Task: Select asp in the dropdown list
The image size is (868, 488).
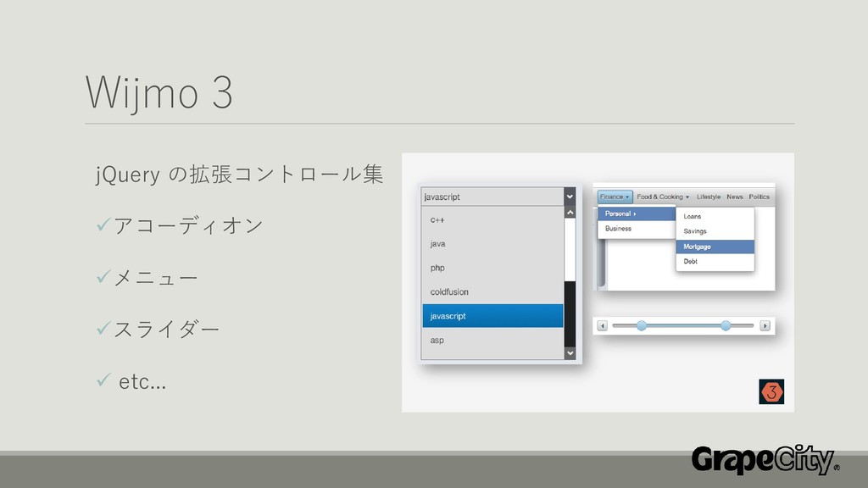Action: (x=492, y=341)
